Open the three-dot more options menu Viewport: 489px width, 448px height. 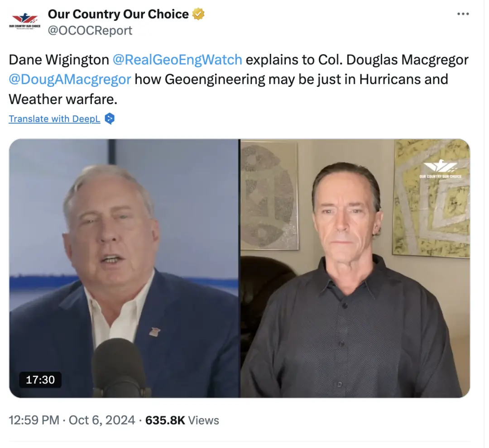(463, 14)
